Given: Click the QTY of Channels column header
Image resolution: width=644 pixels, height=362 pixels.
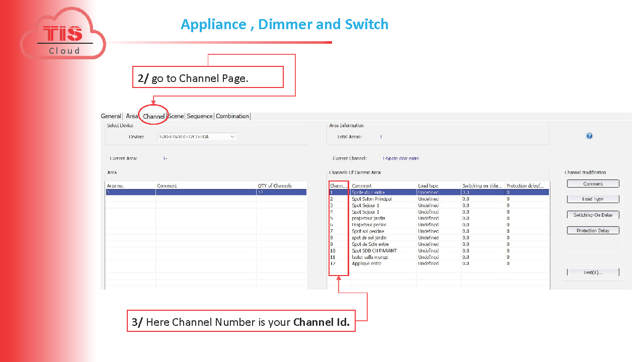Looking at the screenshot, I should [281, 186].
